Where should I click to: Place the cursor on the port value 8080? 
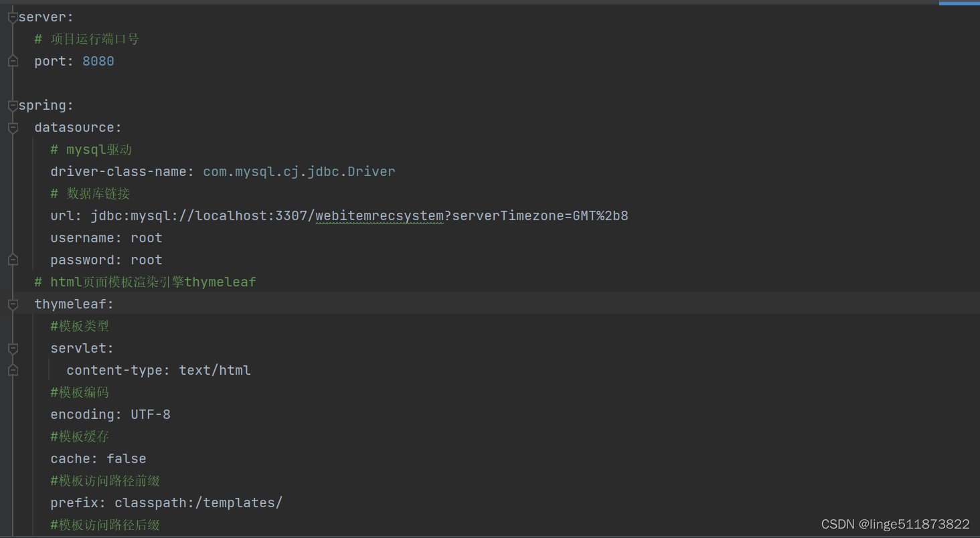98,61
